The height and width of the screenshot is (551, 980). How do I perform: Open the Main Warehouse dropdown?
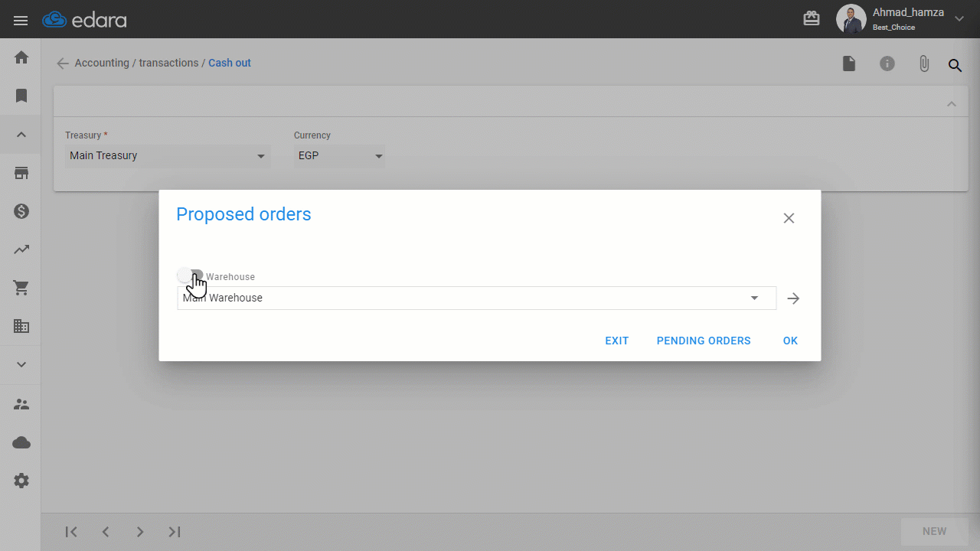pyautogui.click(x=476, y=298)
